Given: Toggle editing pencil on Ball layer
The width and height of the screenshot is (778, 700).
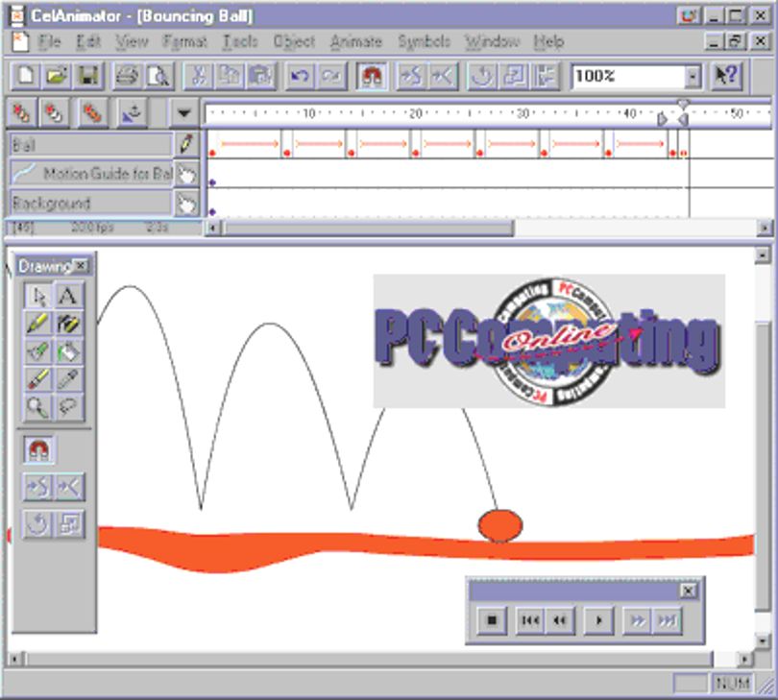Looking at the screenshot, I should pos(186,144).
